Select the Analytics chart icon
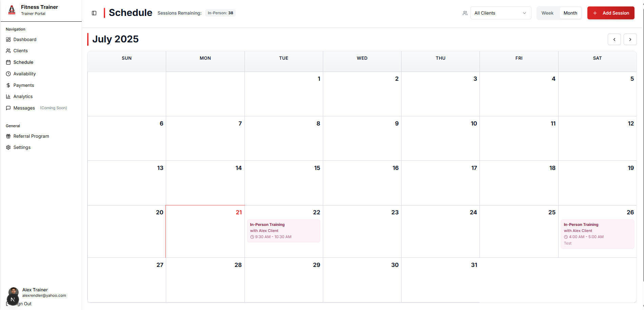The height and width of the screenshot is (310, 644). pyautogui.click(x=8, y=96)
